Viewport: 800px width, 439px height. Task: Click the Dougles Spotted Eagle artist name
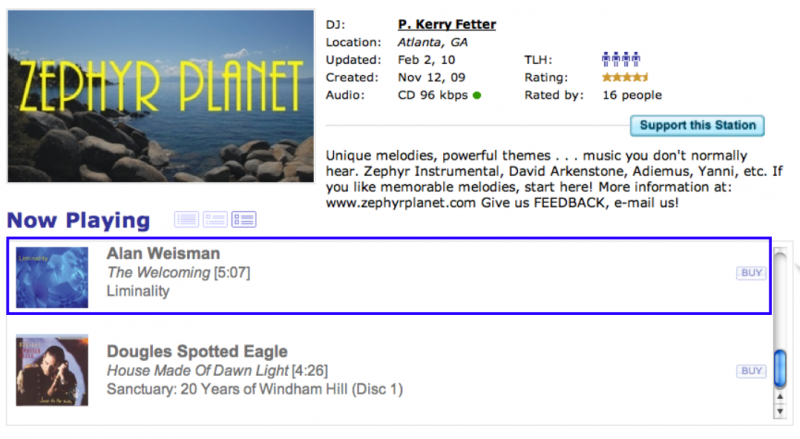(197, 351)
